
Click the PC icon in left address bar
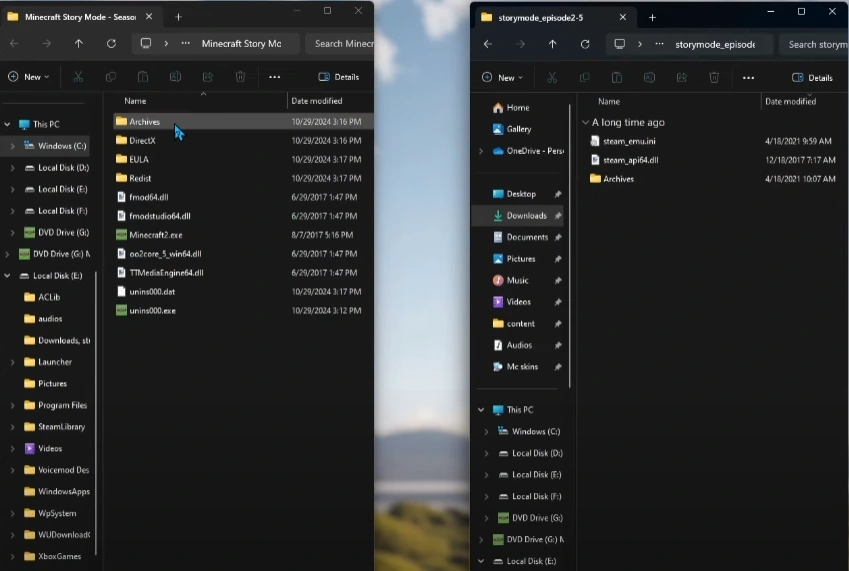click(146, 43)
